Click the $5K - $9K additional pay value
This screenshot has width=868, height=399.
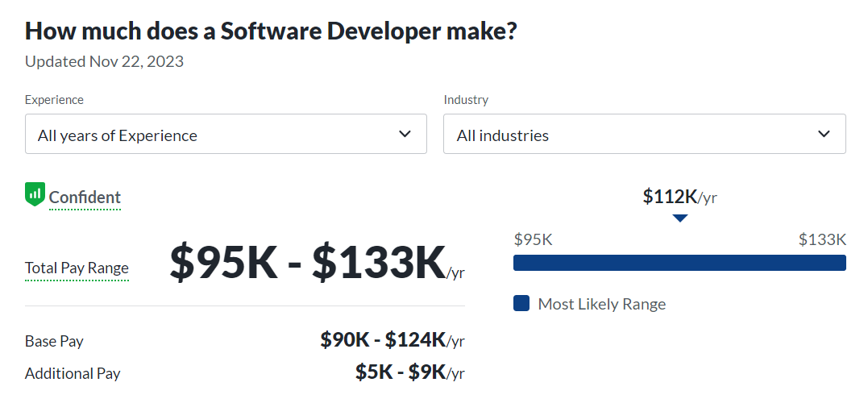point(409,372)
